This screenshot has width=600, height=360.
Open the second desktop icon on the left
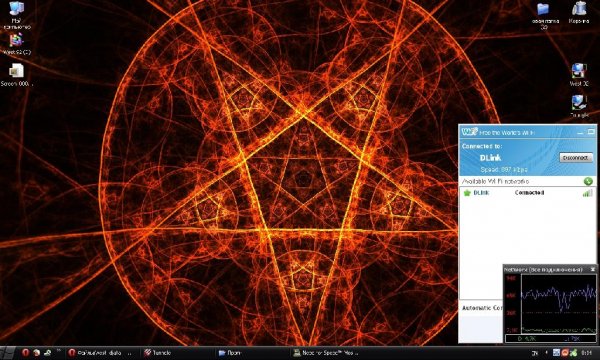pyautogui.click(x=16, y=44)
